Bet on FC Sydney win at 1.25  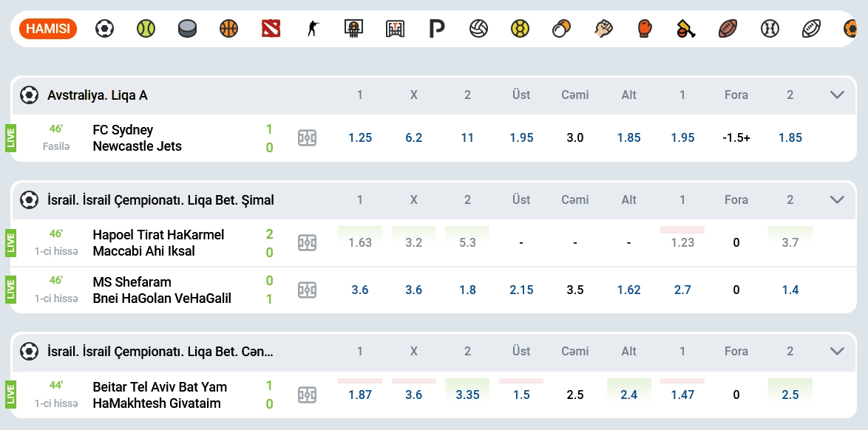[x=360, y=138]
